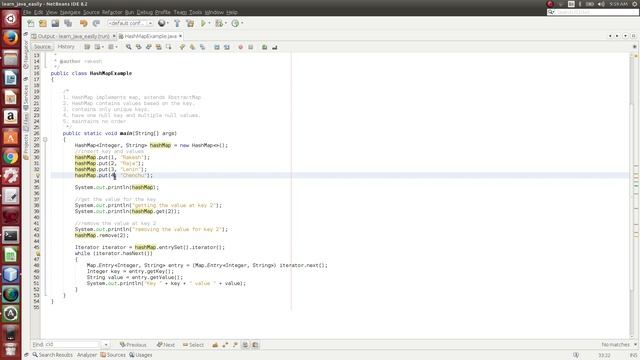Screen dimensions: 640x360
Task: Toggle rectangular selection in editor toolbar
Action: [169, 47]
